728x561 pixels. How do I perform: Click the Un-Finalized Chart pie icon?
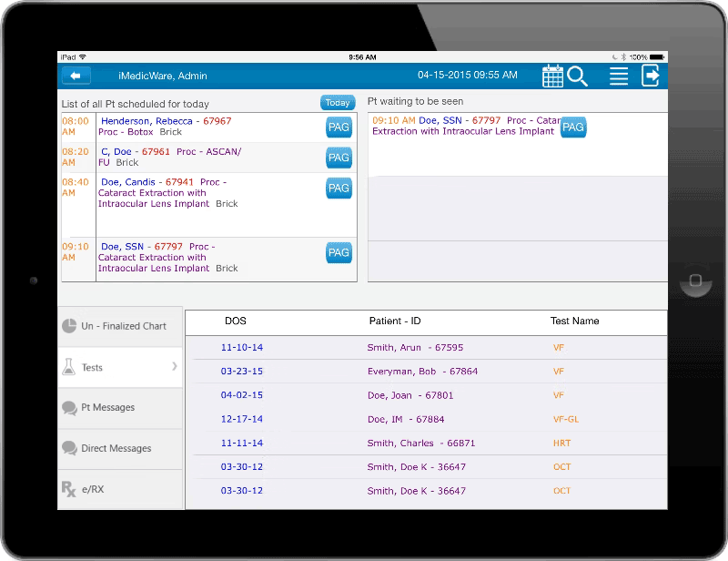(x=69, y=326)
